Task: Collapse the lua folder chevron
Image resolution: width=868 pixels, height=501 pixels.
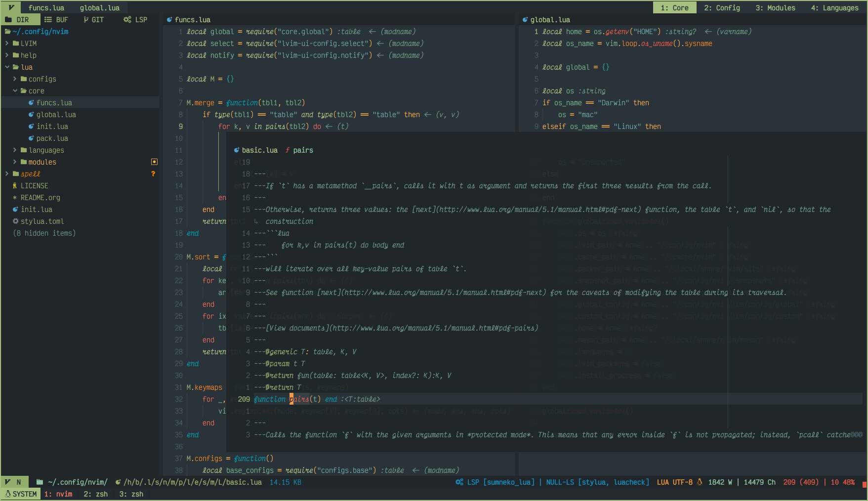Action: tap(7, 67)
